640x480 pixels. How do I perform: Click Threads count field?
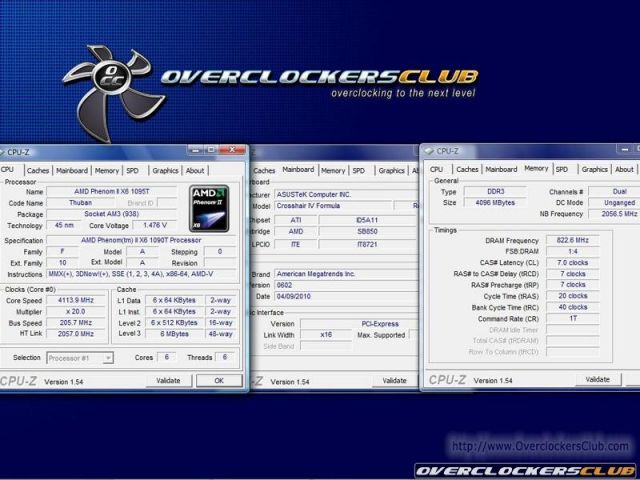point(224,357)
